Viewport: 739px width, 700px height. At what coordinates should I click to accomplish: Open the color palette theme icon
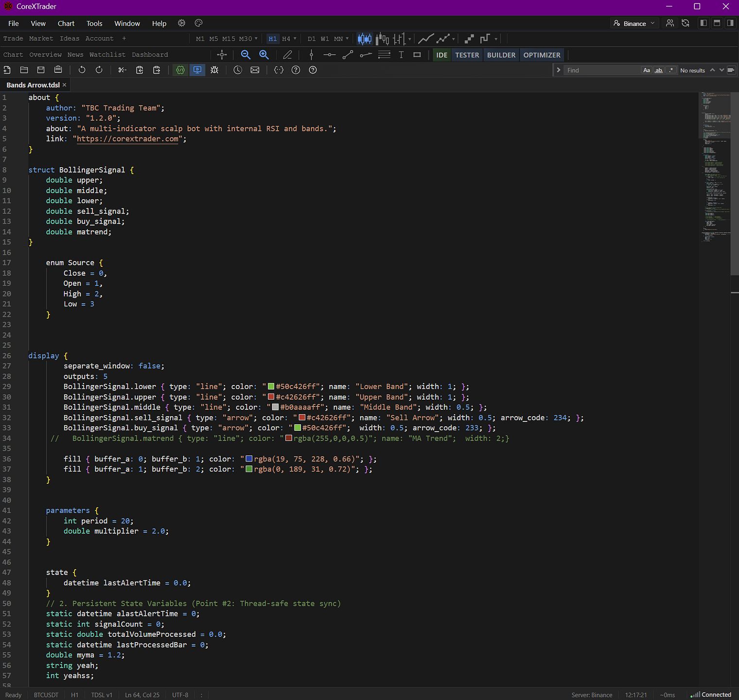(x=198, y=23)
